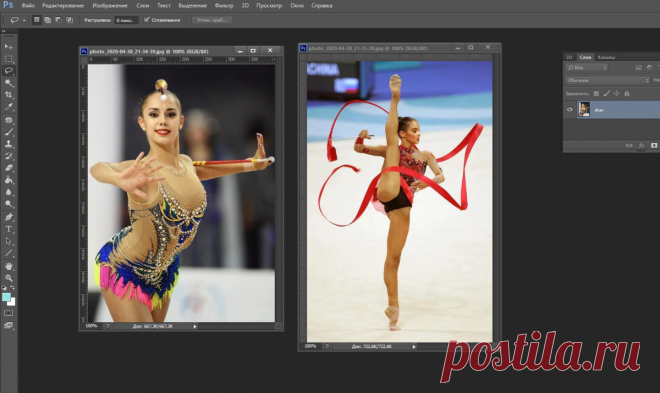This screenshot has height=393, width=660.
Task: Open the Lasso tool preset picker arrow
Action: click(24, 20)
